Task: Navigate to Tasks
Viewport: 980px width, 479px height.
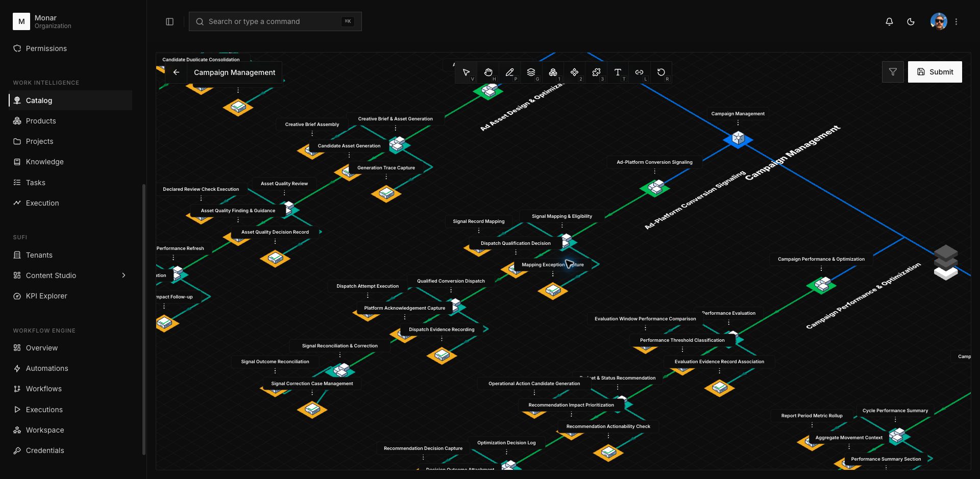Action: [x=70, y=183]
